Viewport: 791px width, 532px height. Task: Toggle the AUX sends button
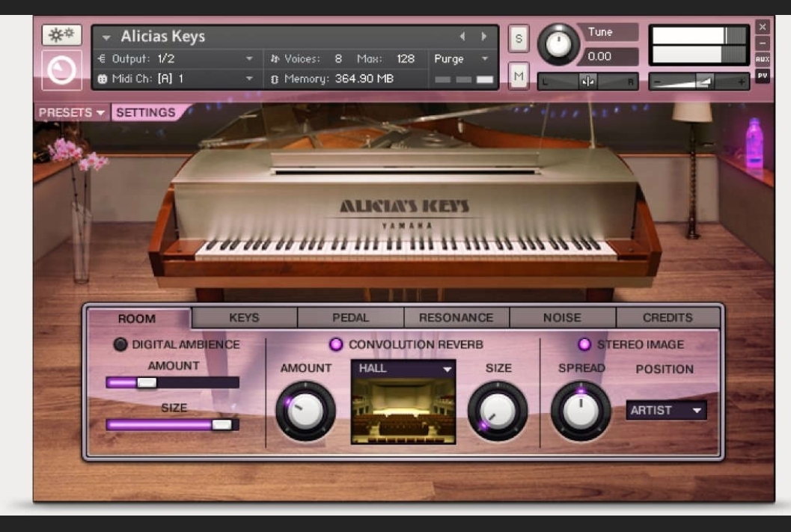click(763, 59)
